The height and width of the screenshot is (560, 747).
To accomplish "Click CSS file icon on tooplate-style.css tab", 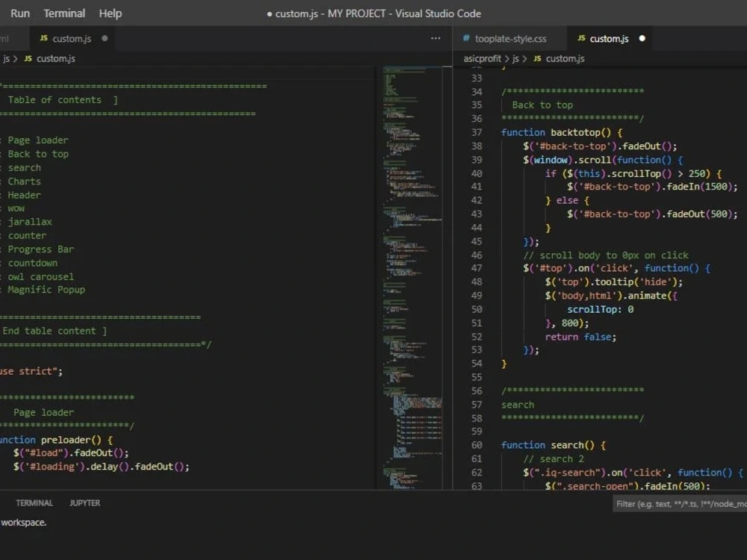I will point(466,38).
